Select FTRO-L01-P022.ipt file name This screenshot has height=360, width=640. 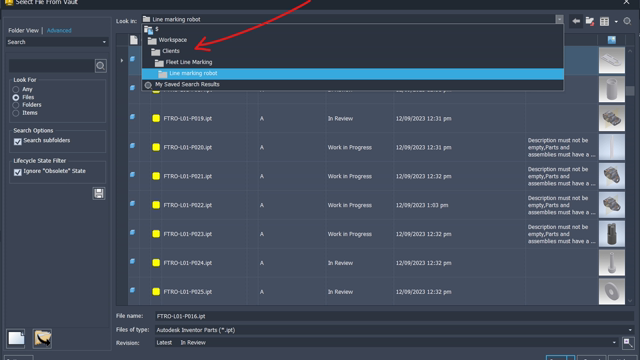188,205
